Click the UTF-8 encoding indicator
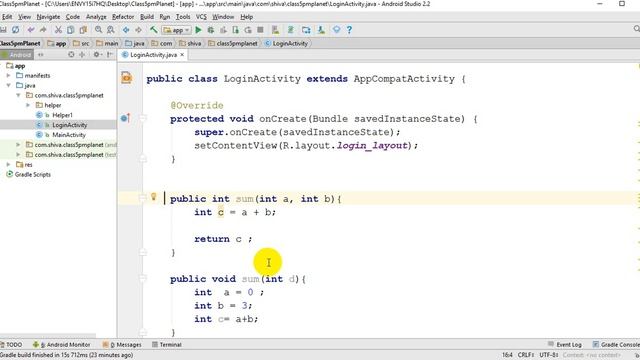 tap(549, 355)
